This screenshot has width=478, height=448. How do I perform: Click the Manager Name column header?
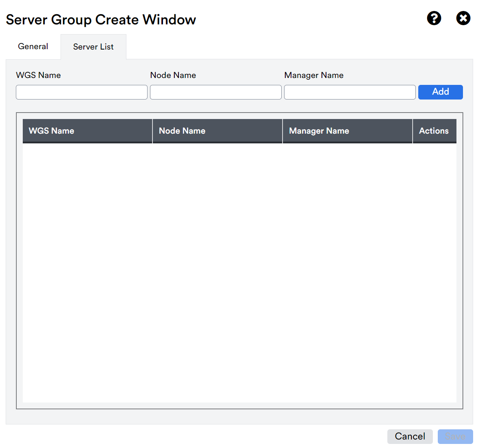click(319, 131)
